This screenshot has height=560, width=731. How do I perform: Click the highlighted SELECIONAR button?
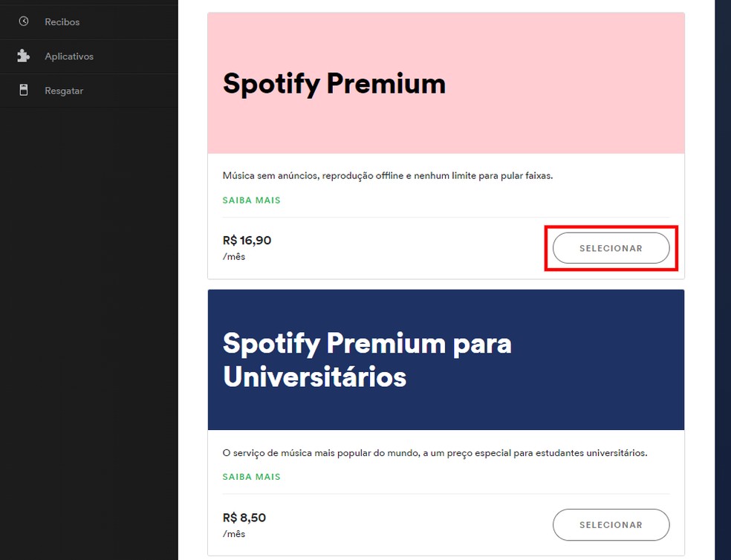click(611, 248)
